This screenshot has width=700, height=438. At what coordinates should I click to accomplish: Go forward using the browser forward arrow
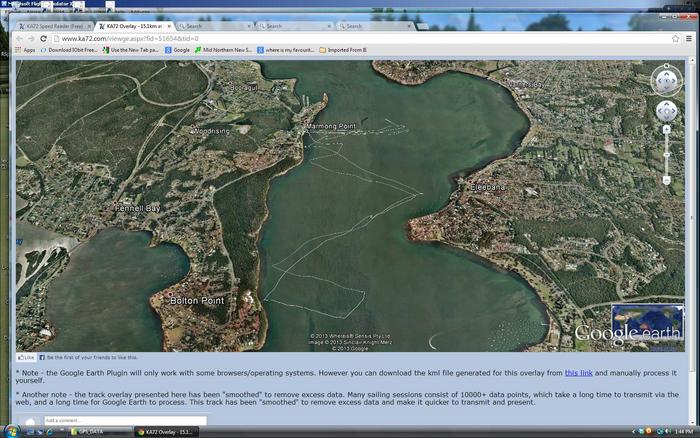31,39
